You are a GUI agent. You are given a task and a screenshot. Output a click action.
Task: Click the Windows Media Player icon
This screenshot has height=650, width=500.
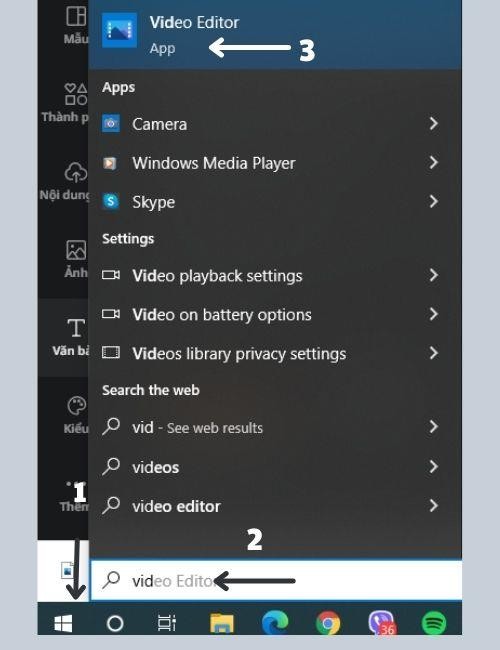click(110, 163)
